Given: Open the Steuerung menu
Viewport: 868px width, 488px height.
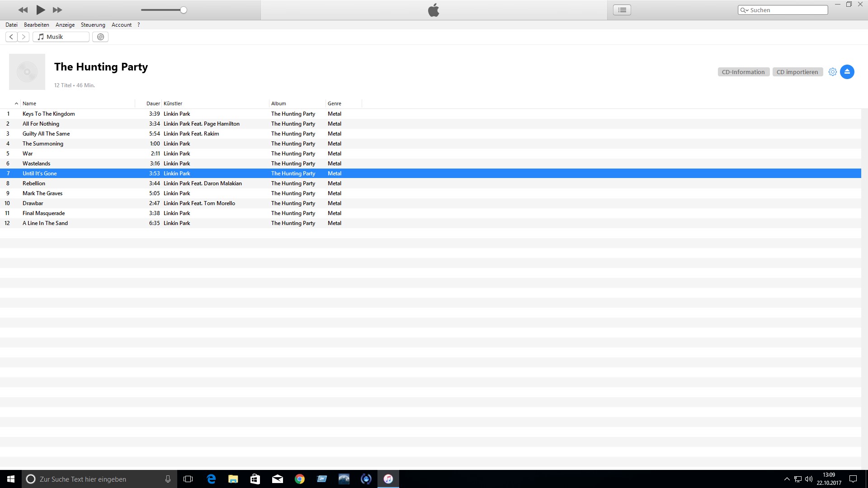Looking at the screenshot, I should [x=93, y=25].
